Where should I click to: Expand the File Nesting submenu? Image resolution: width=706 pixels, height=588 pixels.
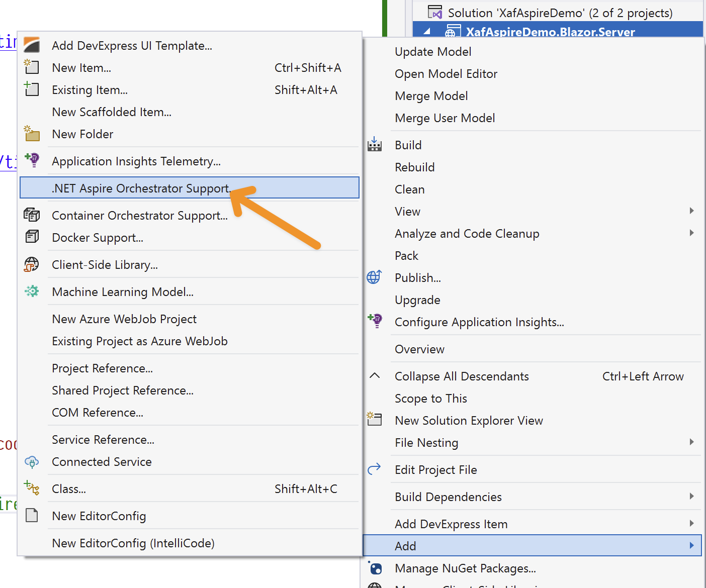coord(692,442)
